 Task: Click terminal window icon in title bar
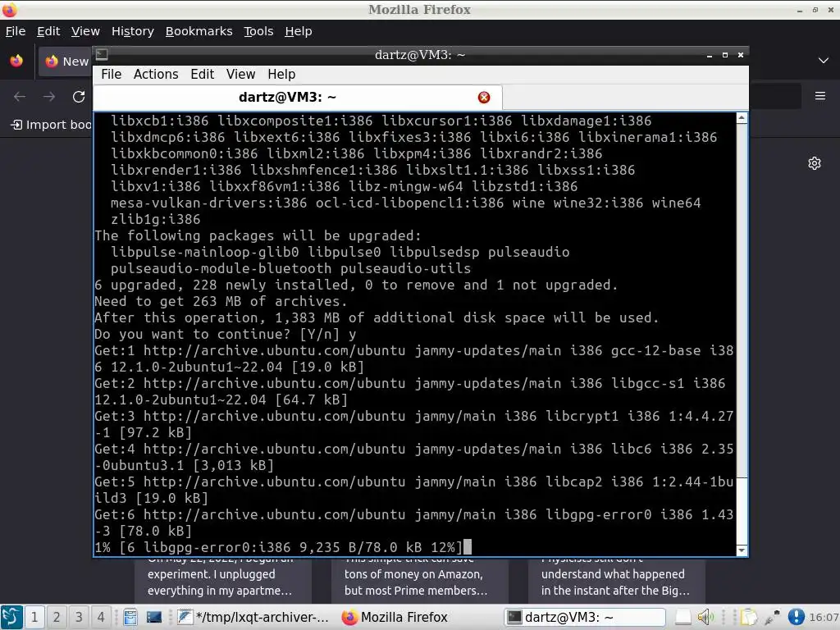point(102,55)
